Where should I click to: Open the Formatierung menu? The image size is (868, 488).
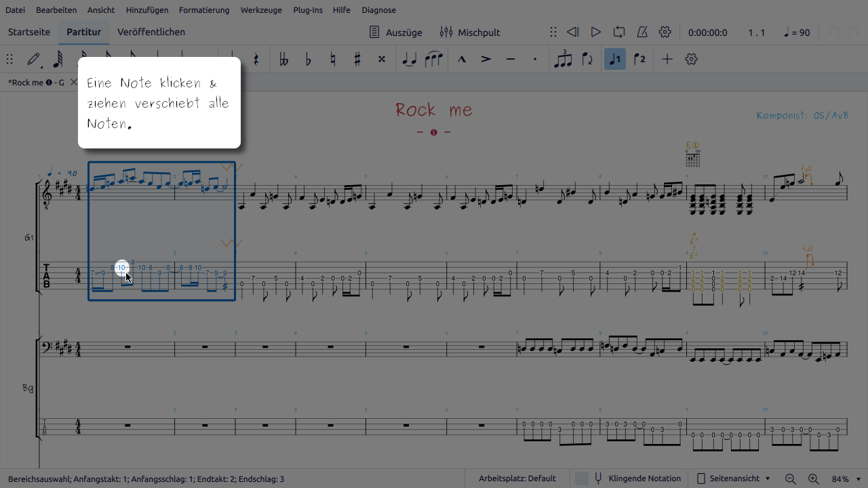(204, 10)
